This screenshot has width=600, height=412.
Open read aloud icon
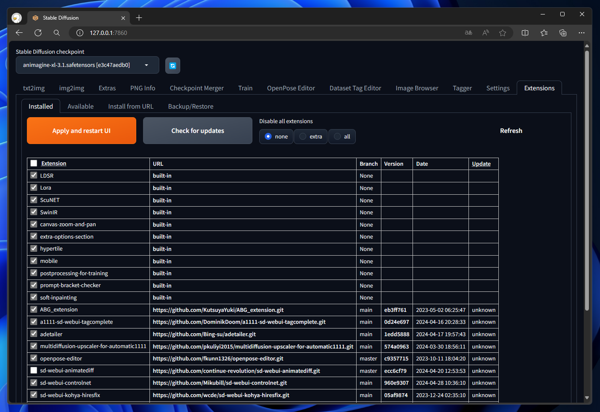pos(486,33)
